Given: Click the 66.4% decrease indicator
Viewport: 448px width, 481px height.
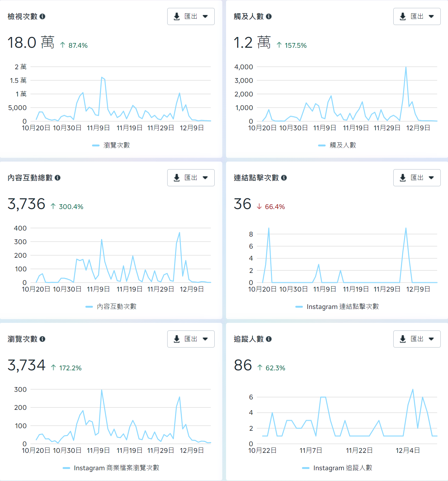Looking at the screenshot, I should pyautogui.click(x=271, y=207).
